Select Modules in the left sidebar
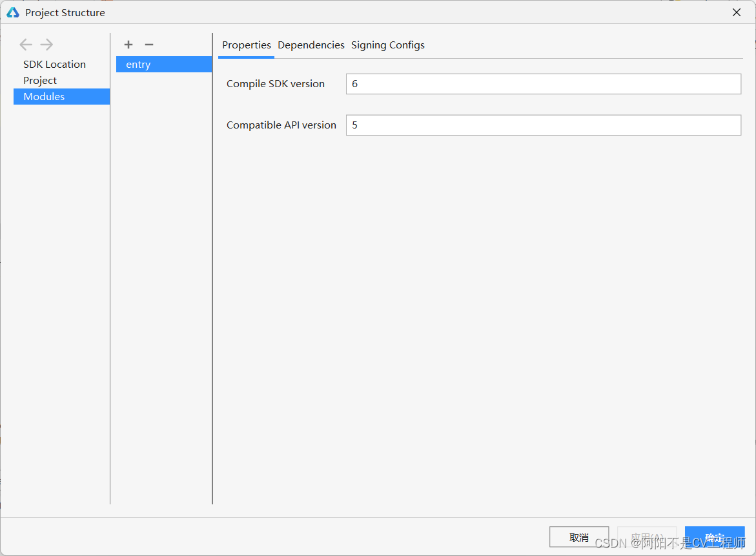The height and width of the screenshot is (556, 756). 44,97
